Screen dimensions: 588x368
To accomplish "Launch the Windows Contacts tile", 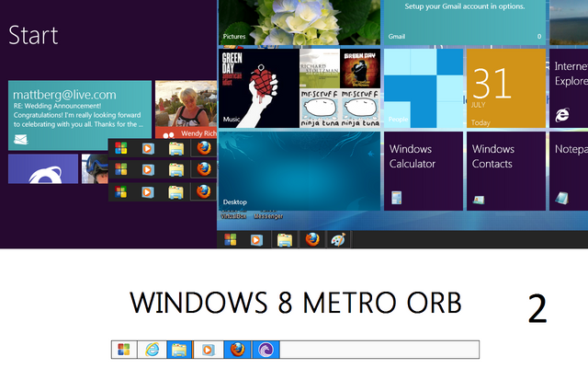I will coord(506,171).
